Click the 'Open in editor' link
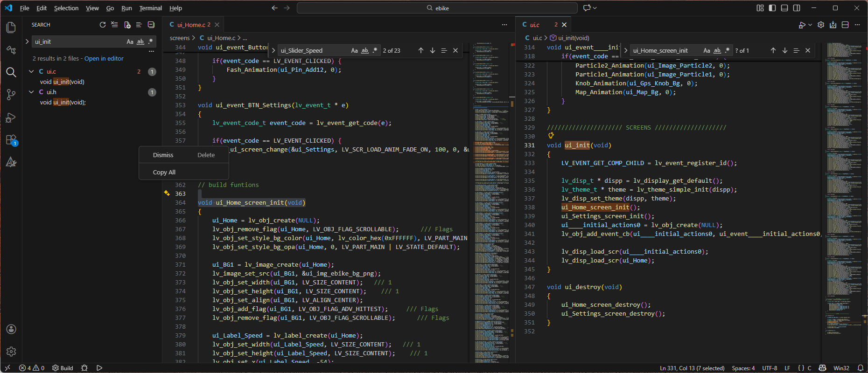 tap(104, 58)
